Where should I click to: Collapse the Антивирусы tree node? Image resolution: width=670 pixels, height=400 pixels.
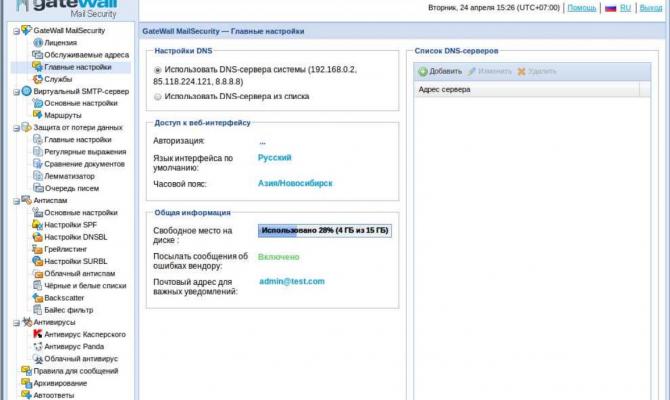tap(16, 323)
